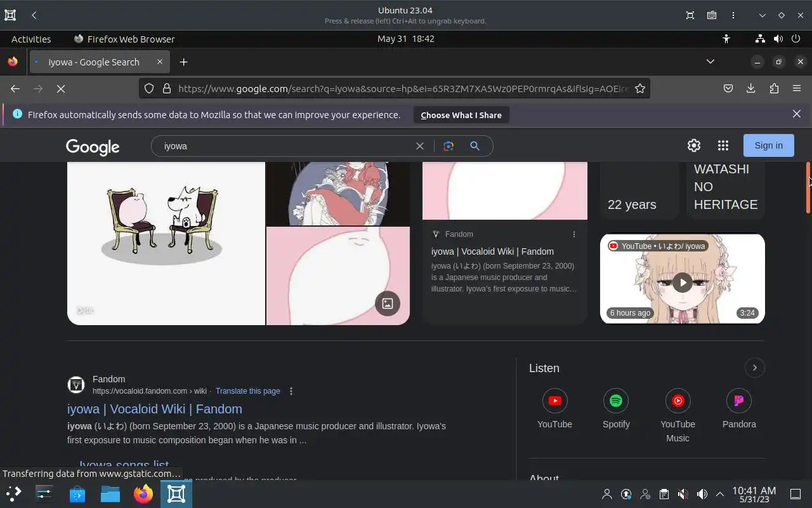Open the clock showing May 31 18:42
This screenshot has height=508, width=812.
[x=406, y=39]
